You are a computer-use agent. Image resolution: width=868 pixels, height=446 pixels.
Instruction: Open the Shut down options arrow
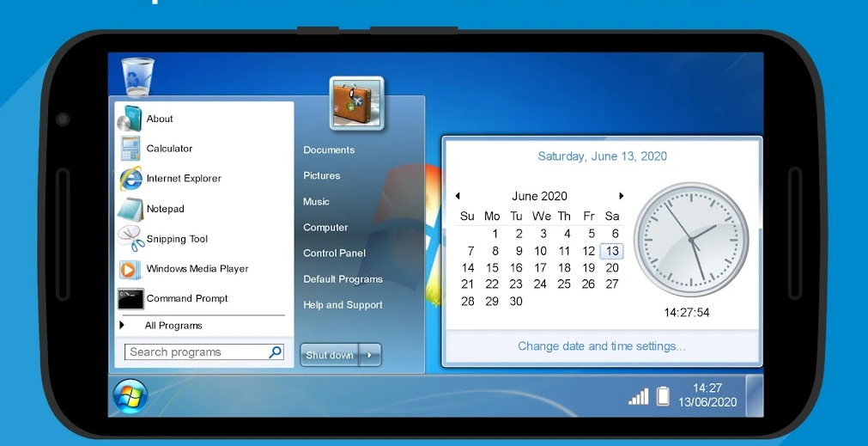pyautogui.click(x=370, y=355)
